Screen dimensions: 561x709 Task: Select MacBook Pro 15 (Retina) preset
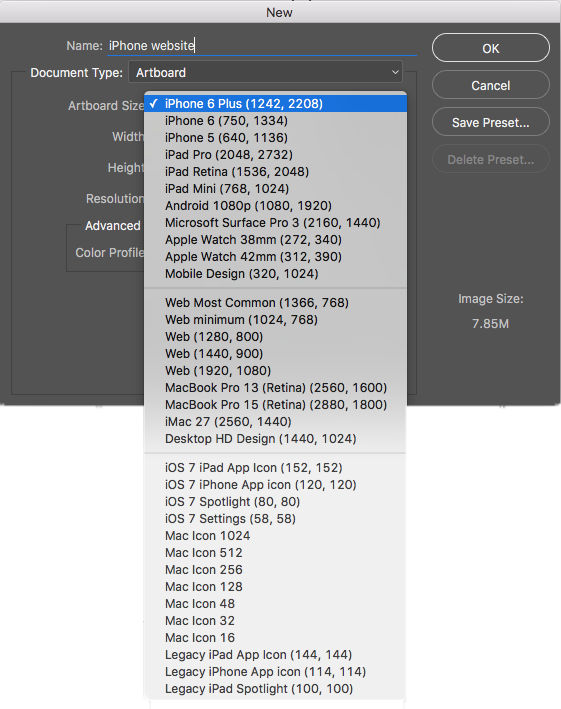click(x=275, y=405)
